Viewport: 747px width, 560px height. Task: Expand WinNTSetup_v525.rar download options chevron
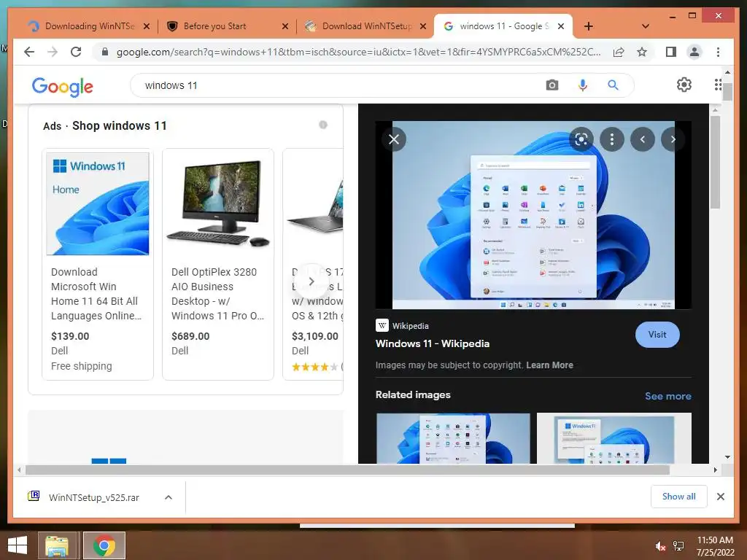pyautogui.click(x=169, y=497)
